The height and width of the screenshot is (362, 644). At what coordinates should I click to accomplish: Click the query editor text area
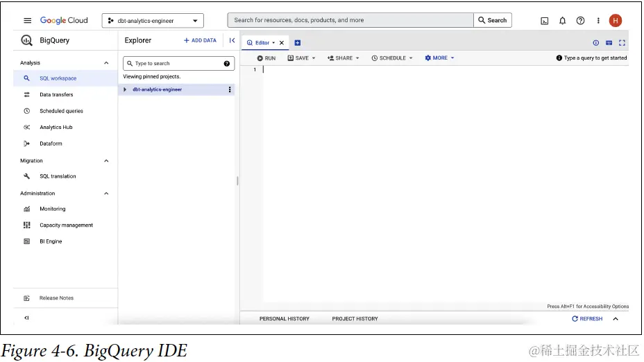446,184
